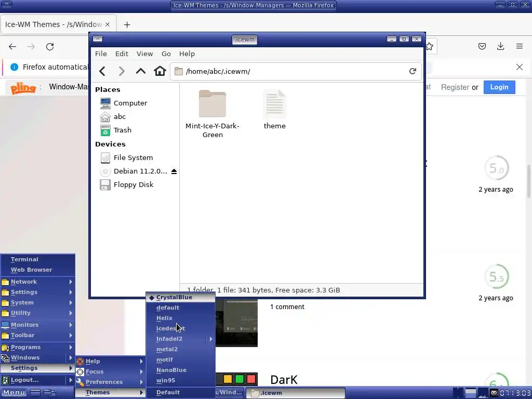Reload the /home/abc/.icewm/ folder

pos(413,71)
